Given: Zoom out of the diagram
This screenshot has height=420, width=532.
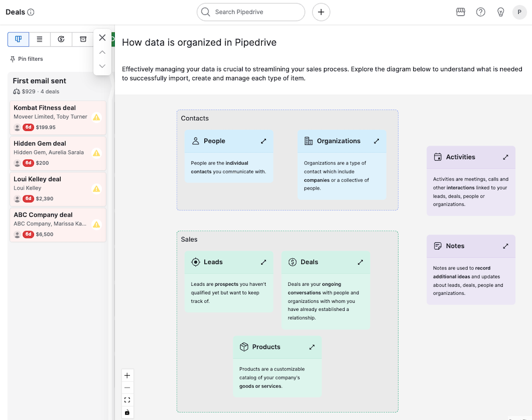Looking at the screenshot, I should 127,388.
